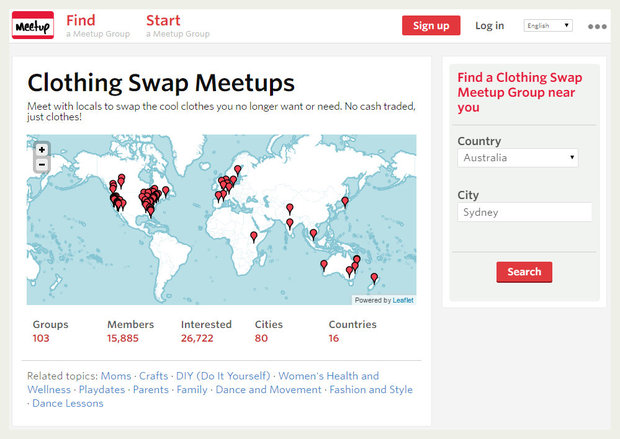Zoom in on the map
Screen dimensions: 620x439
click(x=42, y=150)
